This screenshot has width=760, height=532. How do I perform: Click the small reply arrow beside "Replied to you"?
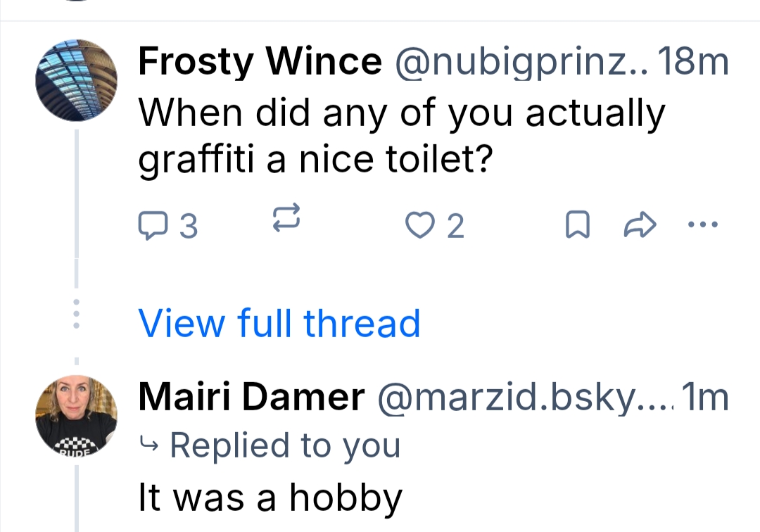click(x=149, y=445)
